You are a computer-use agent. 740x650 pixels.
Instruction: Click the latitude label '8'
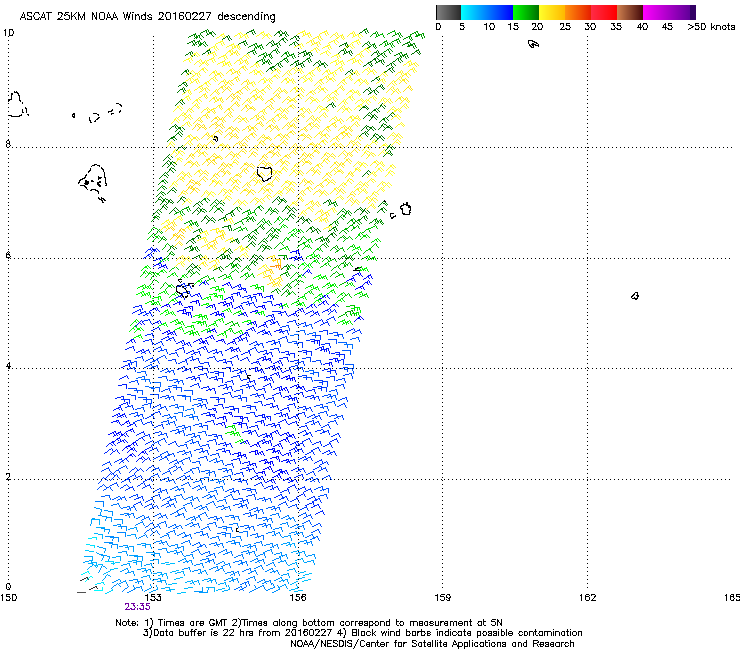(x=8, y=144)
